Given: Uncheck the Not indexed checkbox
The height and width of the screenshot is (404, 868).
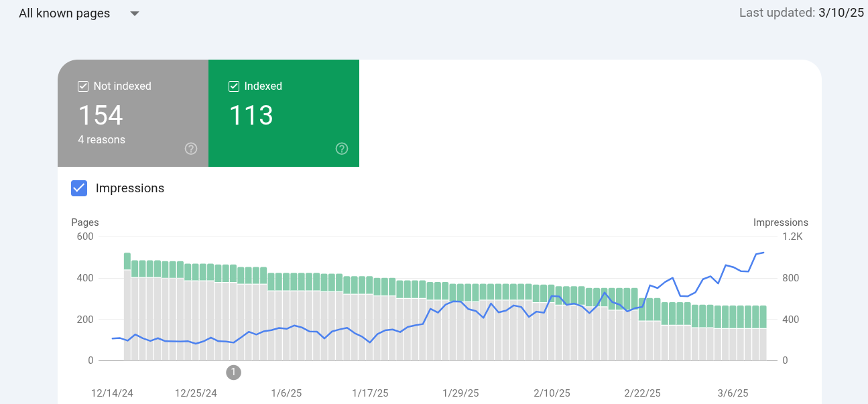Looking at the screenshot, I should [x=83, y=86].
